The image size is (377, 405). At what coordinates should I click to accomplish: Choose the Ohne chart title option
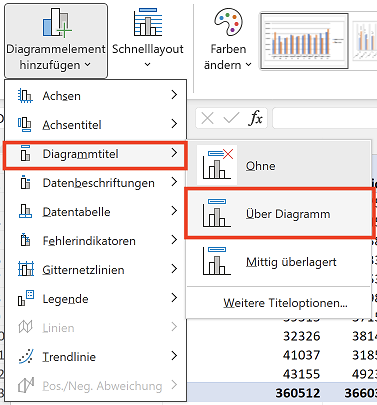click(279, 165)
